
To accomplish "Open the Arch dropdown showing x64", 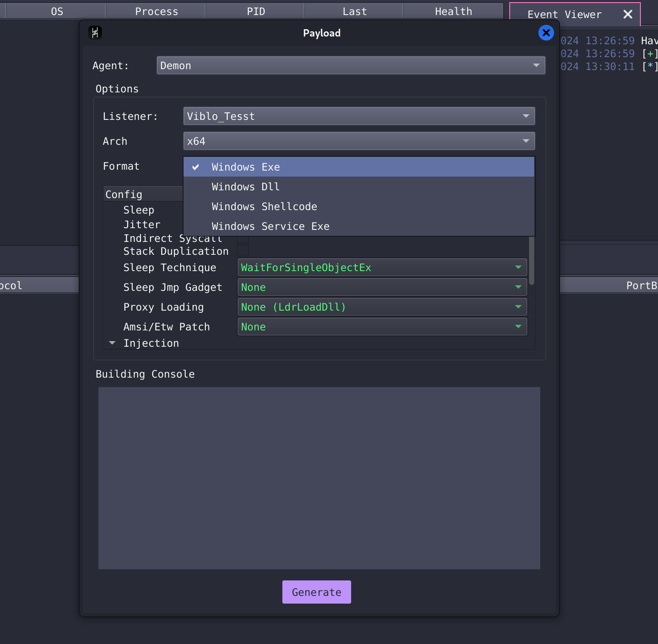I will coord(359,141).
